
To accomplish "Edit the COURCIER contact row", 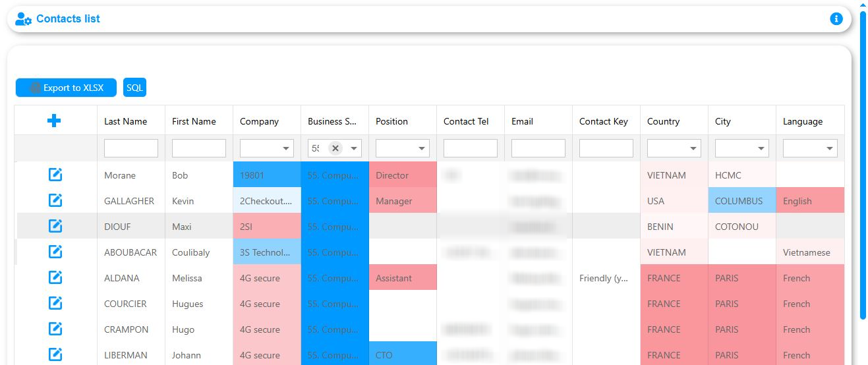I will [55, 303].
